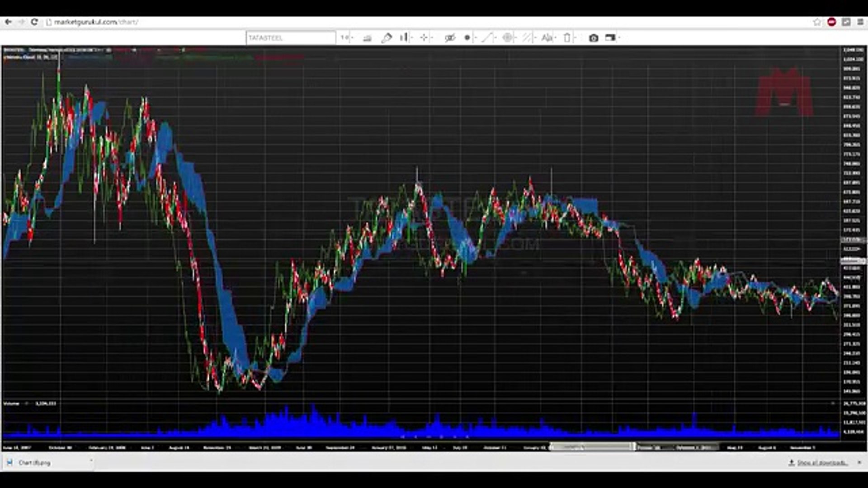Click the trash delete drawings icon
This screenshot has width=868, height=488.
568,38
